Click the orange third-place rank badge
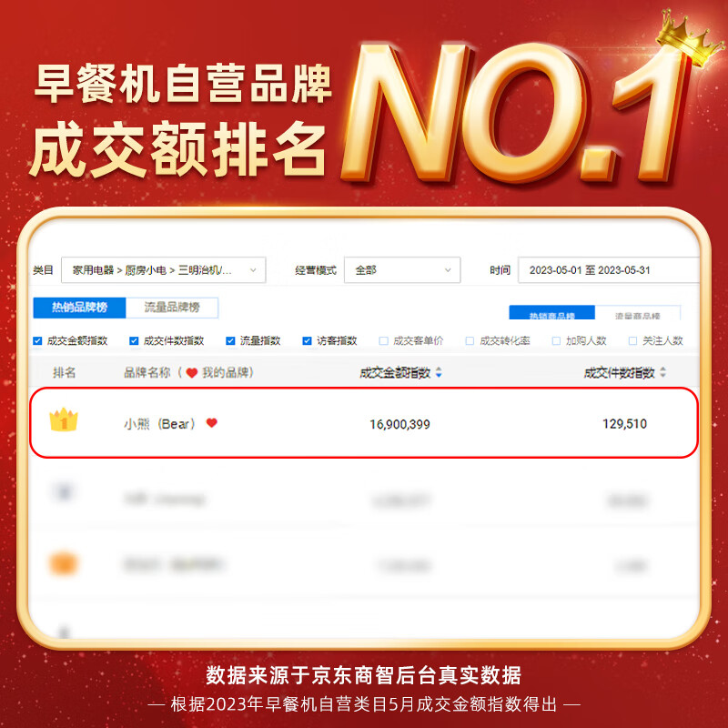 (x=64, y=563)
